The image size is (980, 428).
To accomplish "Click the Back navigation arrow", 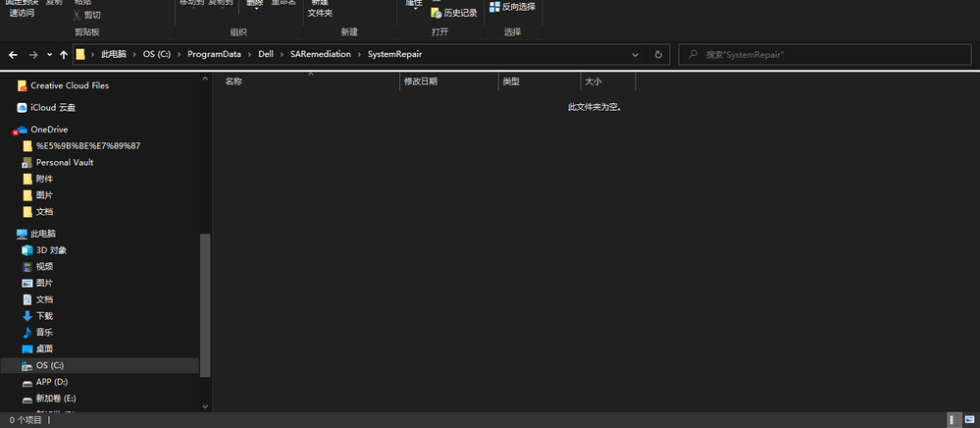I will (x=13, y=55).
